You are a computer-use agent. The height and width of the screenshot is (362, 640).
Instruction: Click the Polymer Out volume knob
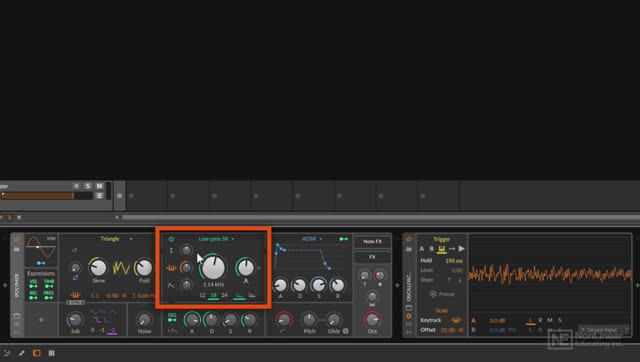pos(372,320)
